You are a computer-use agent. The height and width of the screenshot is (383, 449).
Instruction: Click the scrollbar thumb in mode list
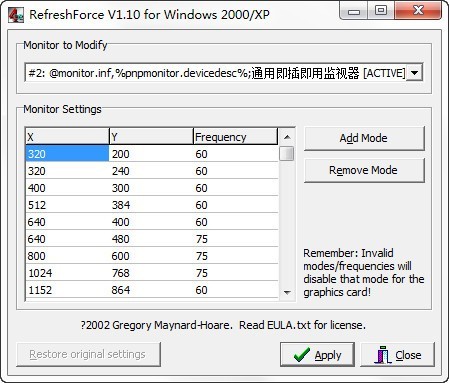tap(287, 153)
